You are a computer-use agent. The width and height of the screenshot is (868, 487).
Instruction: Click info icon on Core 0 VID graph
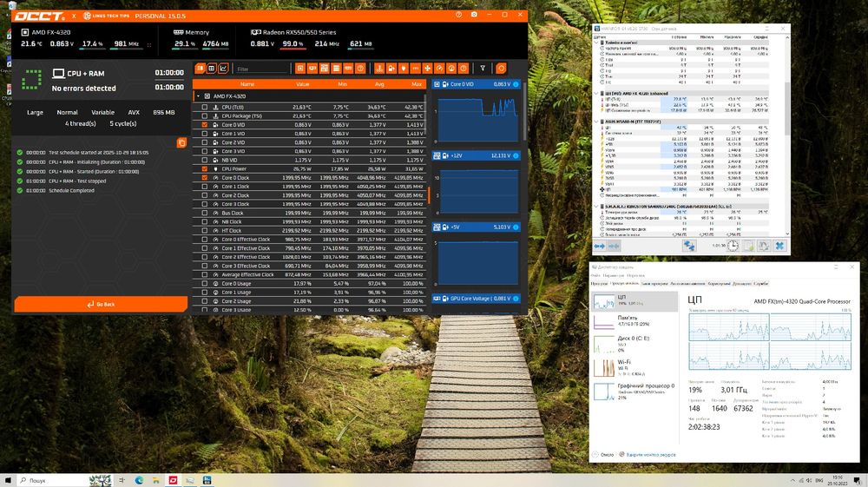pos(516,84)
